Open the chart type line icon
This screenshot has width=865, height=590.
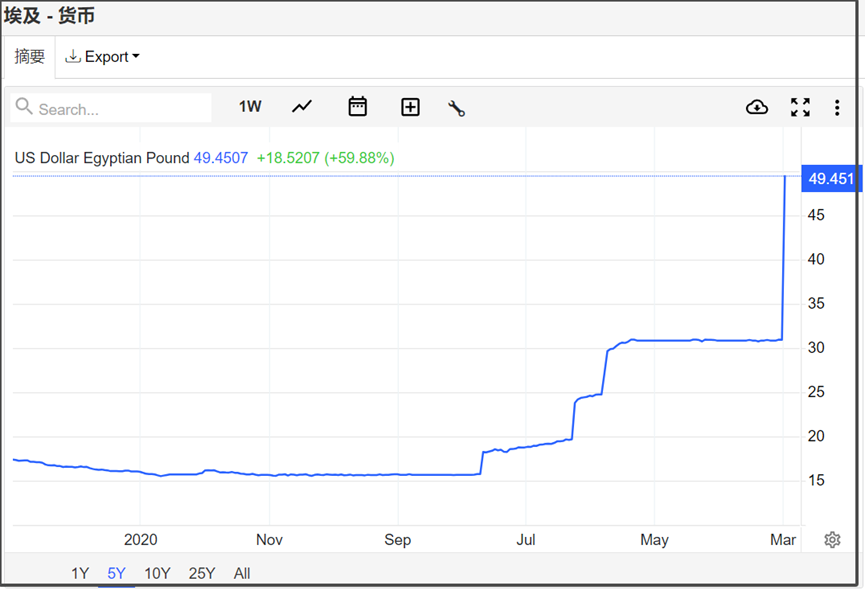(x=302, y=107)
